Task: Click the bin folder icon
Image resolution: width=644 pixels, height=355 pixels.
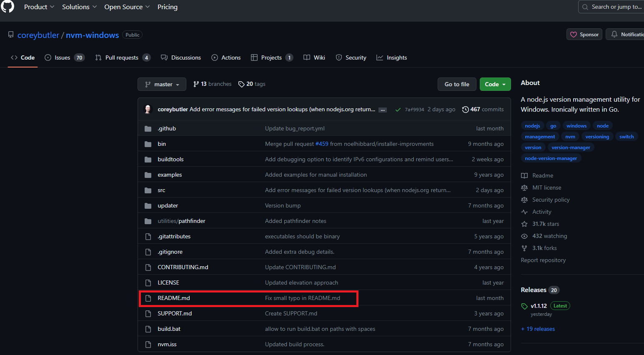Action: (148, 144)
